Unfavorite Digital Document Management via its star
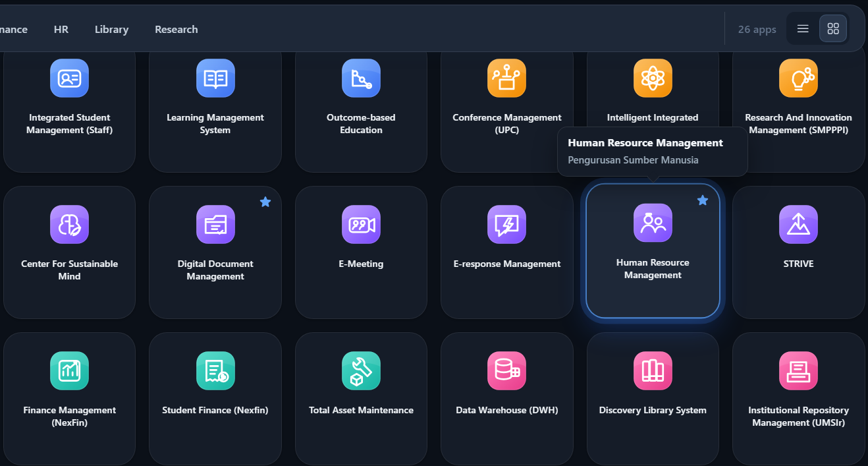 [x=265, y=202]
